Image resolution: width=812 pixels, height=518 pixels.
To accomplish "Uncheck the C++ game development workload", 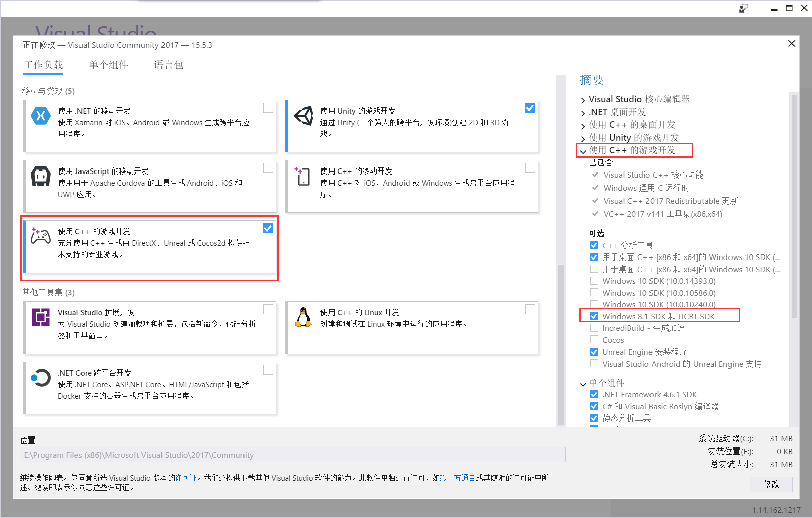I will click(268, 228).
